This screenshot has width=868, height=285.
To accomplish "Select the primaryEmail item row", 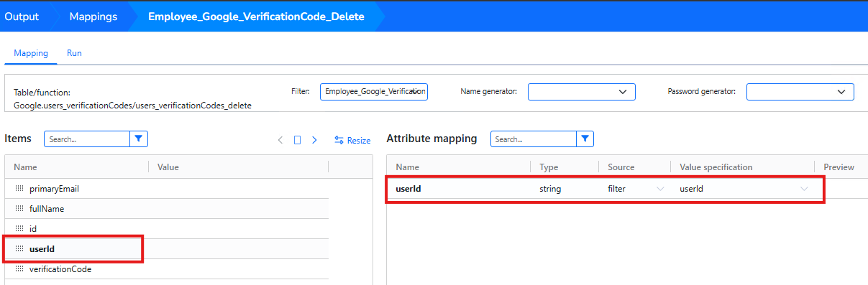I will [167, 189].
